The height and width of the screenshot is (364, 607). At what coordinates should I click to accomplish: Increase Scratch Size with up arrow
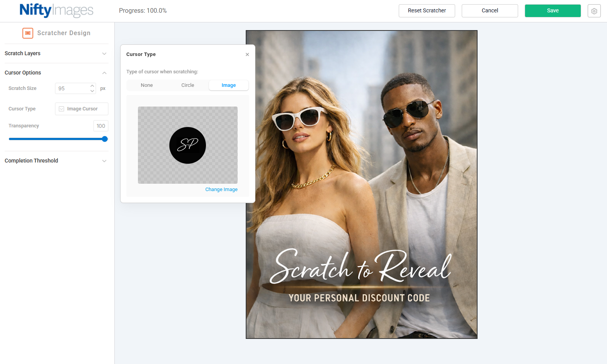click(x=92, y=86)
